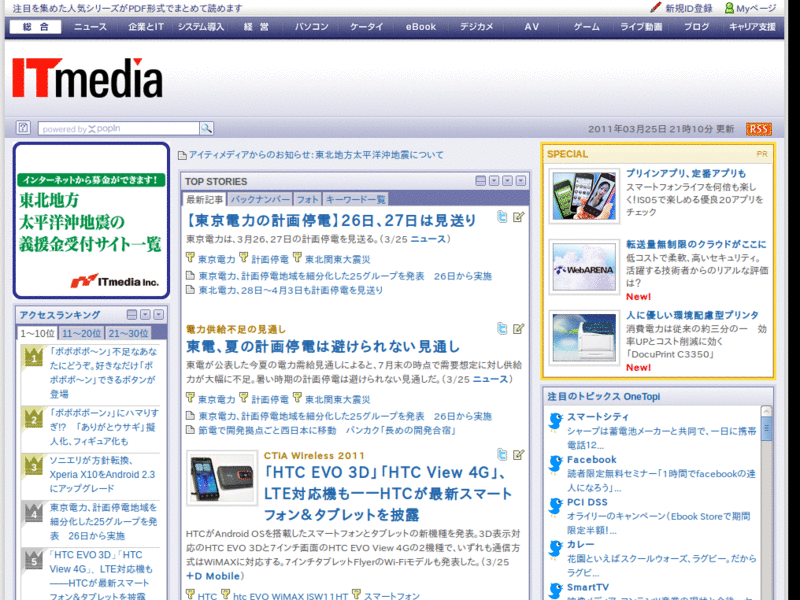Click second down-arrow button in TOP STORIES header
The height and width of the screenshot is (600, 800).
pyautogui.click(x=507, y=181)
